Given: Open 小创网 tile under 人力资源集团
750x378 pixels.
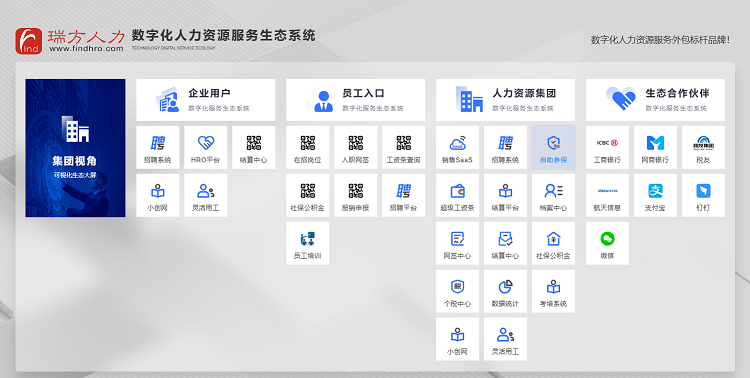Looking at the screenshot, I should (x=457, y=339).
